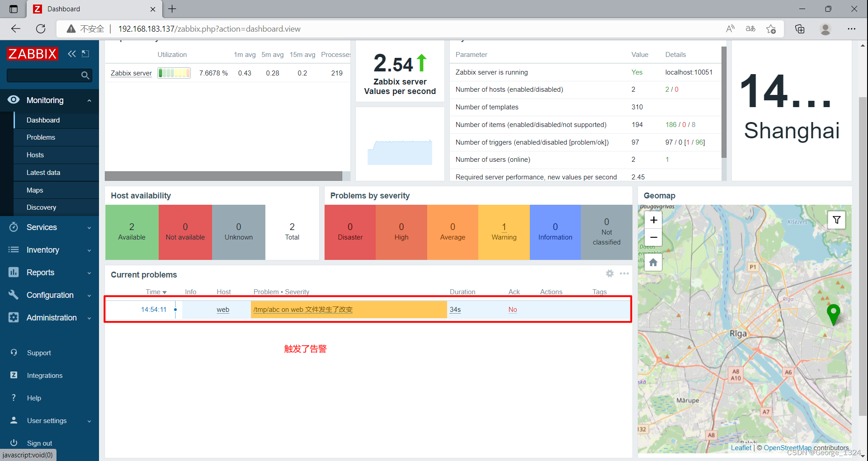Expand the Inventory menu section
Screen dimensions: 868x461
[x=90, y=250]
